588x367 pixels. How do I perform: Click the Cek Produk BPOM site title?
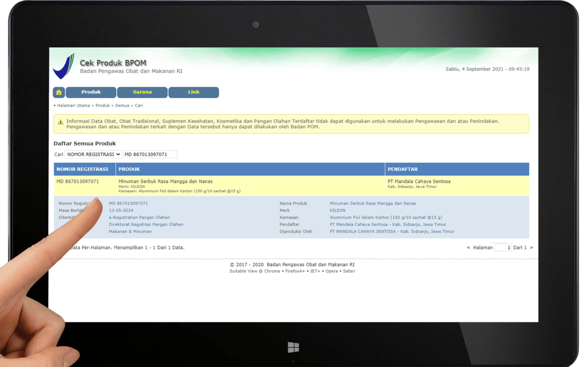[x=113, y=63]
